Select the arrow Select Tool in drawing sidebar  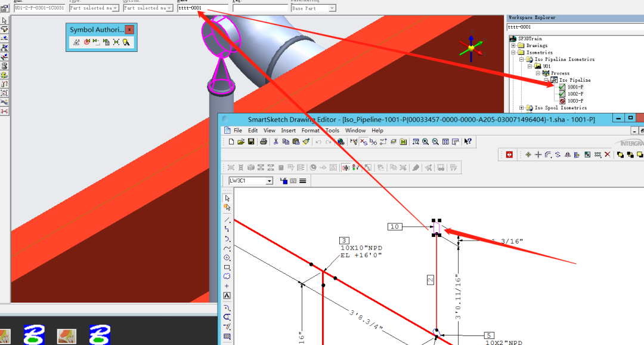tap(227, 198)
